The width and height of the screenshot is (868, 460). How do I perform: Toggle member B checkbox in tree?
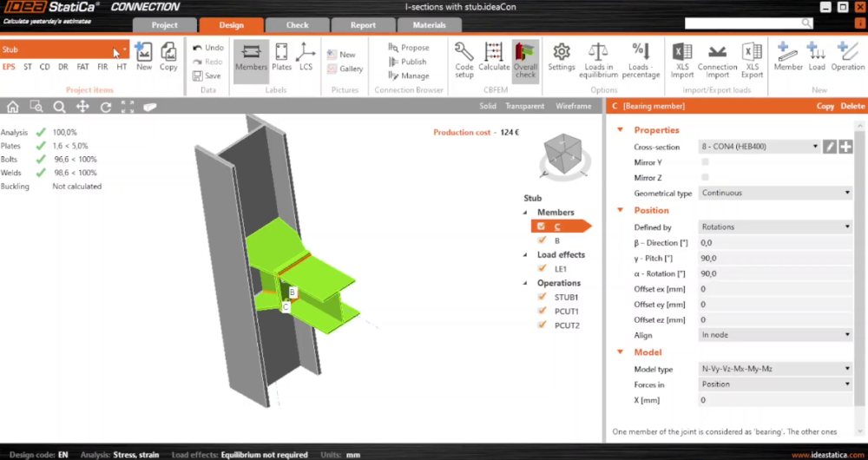tap(542, 240)
